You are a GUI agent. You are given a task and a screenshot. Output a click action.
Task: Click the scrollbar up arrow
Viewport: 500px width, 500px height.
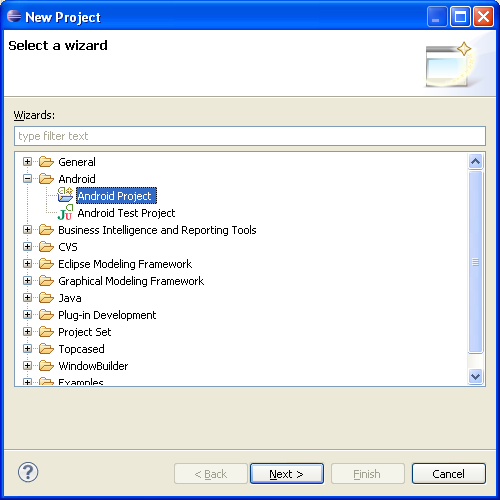click(476, 162)
